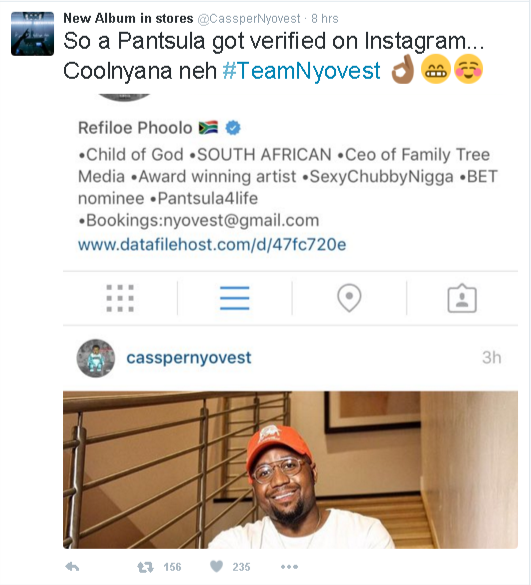The image size is (531, 585).
Task: Click the Twitter profile avatar thumbnail
Action: point(32,34)
